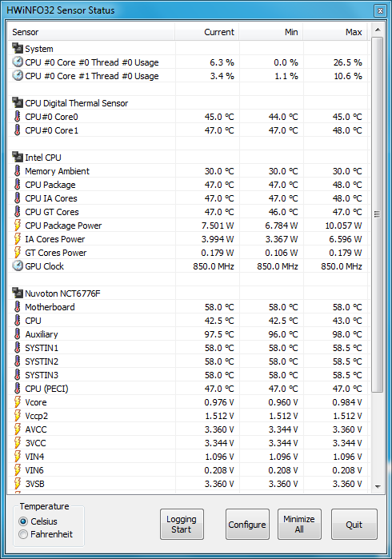Click the CPU Digital Thermal Sensor group icon

[x=17, y=102]
